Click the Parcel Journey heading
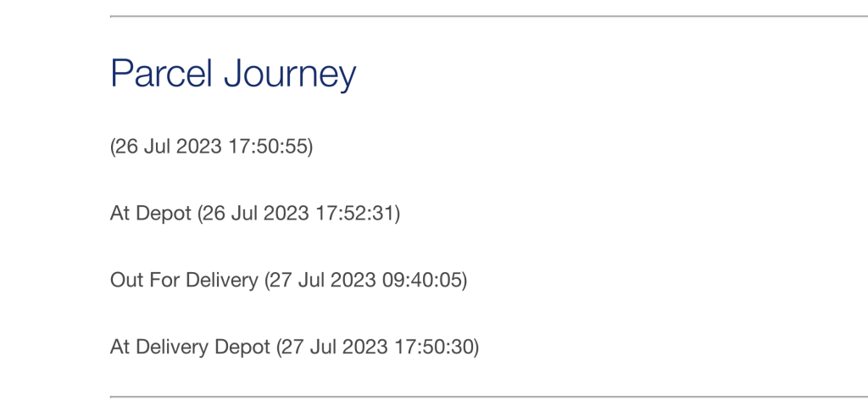This screenshot has height=401, width=868. coord(233,75)
